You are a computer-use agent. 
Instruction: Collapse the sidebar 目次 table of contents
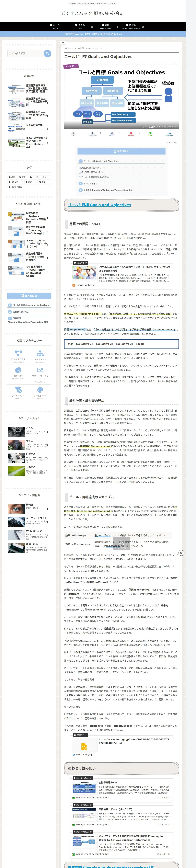click(x=29, y=296)
